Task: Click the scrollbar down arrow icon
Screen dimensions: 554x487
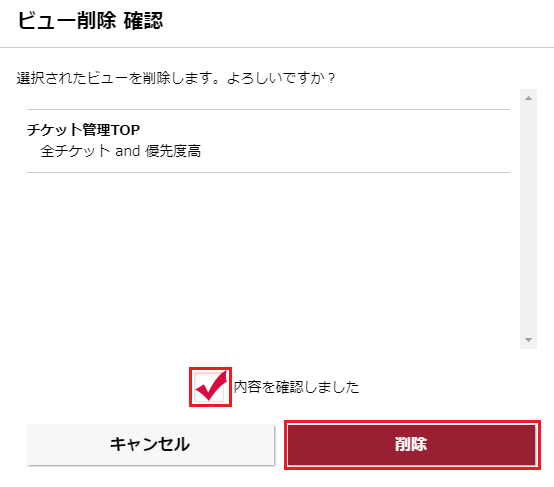Action: pyautogui.click(x=528, y=340)
